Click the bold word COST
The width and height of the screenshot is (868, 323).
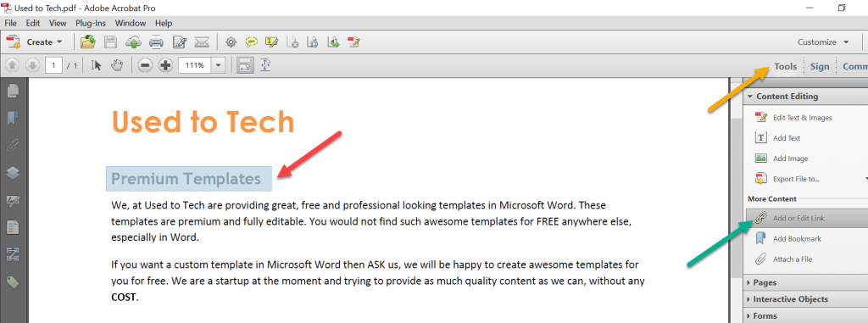click(x=124, y=298)
